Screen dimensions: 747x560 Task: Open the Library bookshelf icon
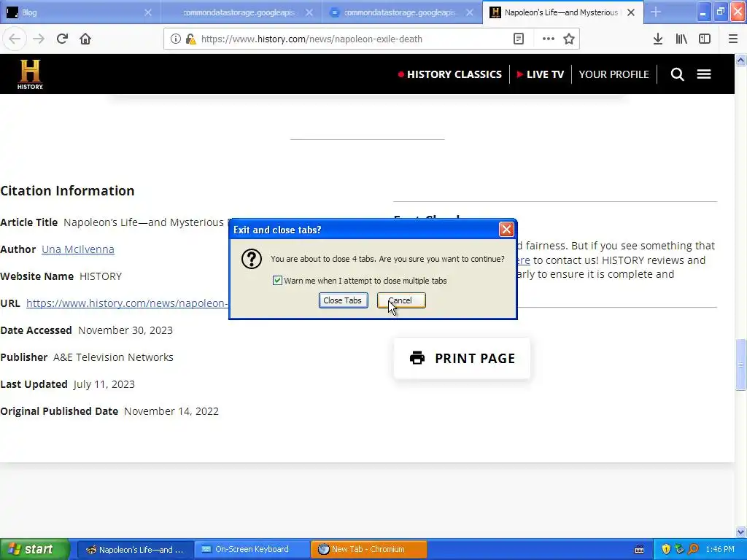681,39
